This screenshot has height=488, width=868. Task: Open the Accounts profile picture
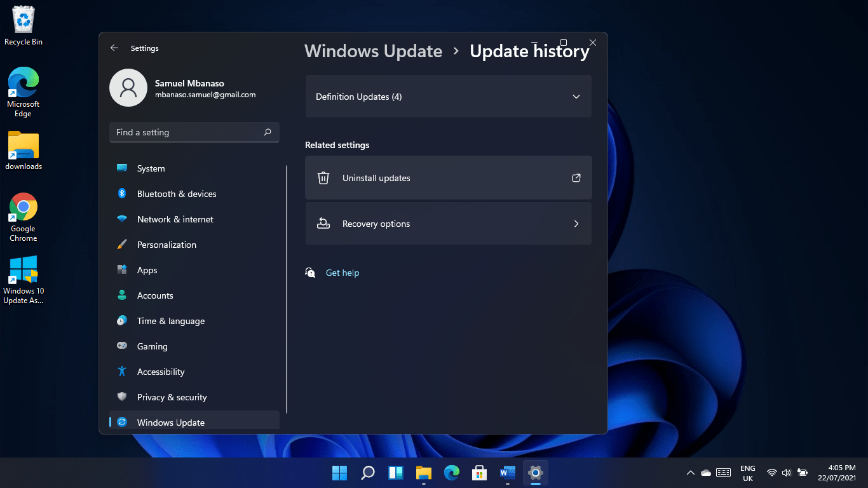pyautogui.click(x=128, y=88)
